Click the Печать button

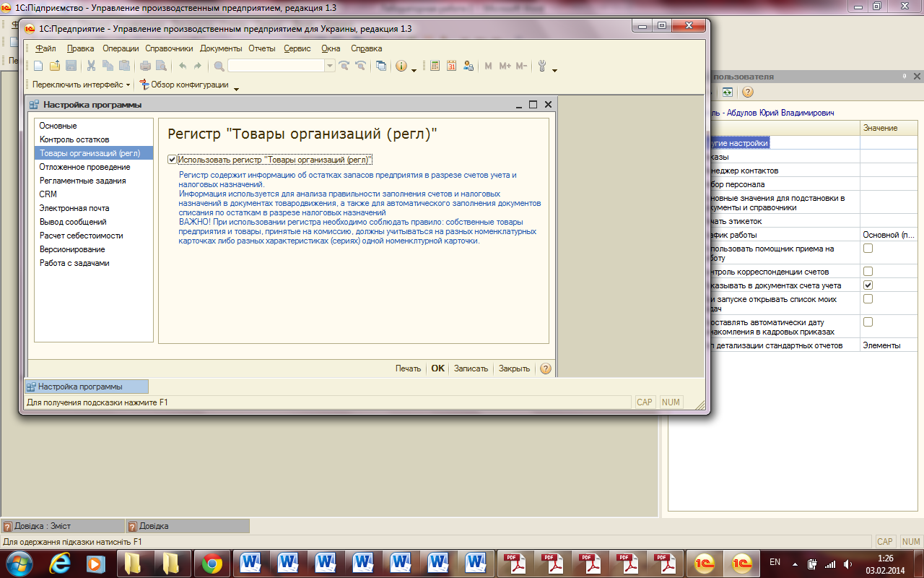[x=408, y=368]
